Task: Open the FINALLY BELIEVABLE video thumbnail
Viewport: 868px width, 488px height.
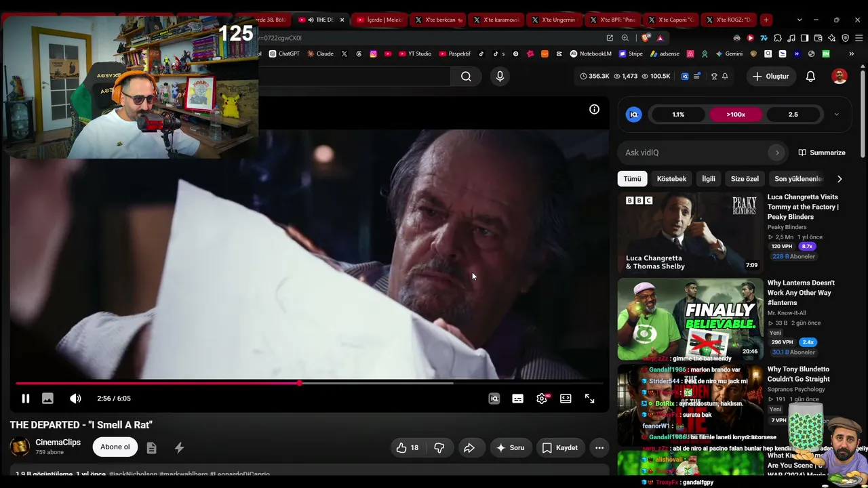Action: (x=690, y=319)
